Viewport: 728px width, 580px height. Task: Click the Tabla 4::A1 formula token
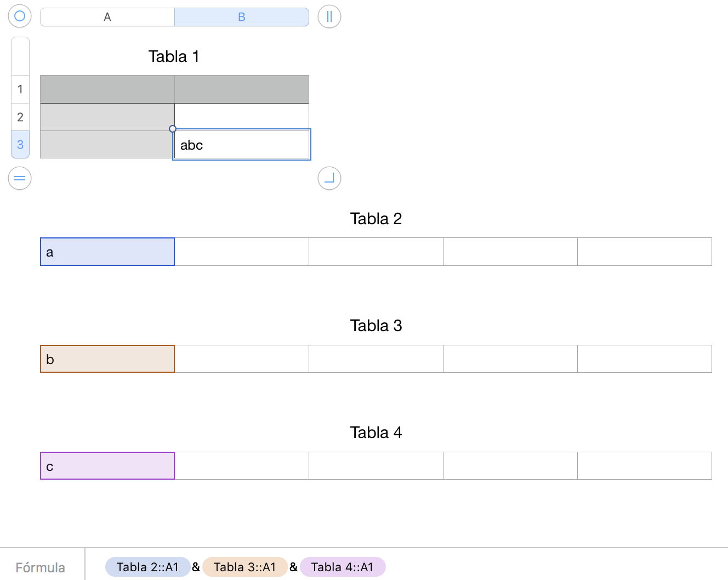(x=342, y=567)
